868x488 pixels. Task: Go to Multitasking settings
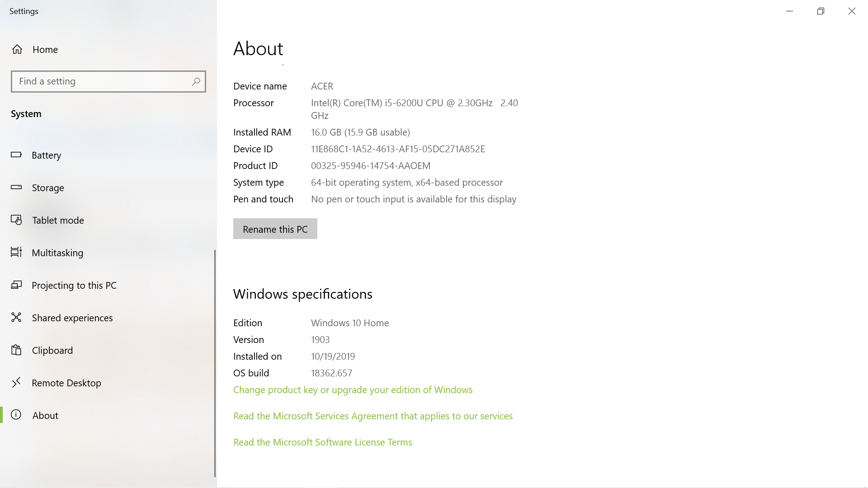tap(108, 253)
